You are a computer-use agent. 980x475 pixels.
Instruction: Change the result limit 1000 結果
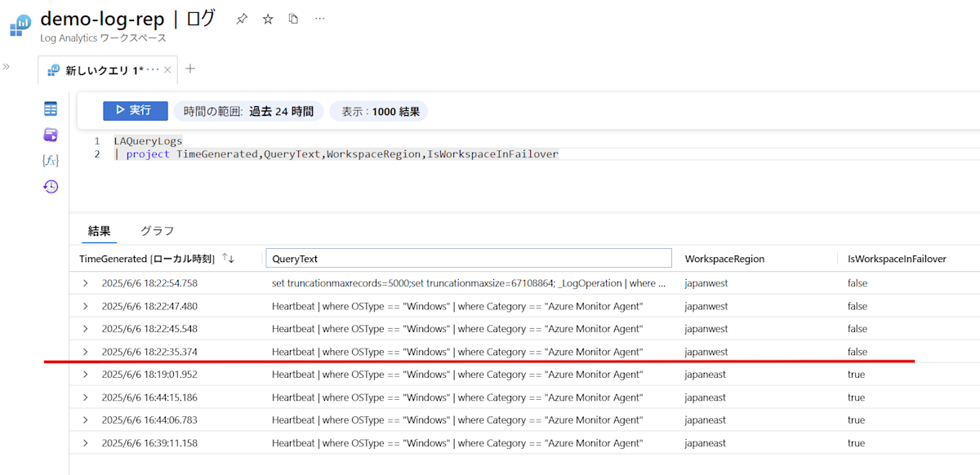[381, 111]
